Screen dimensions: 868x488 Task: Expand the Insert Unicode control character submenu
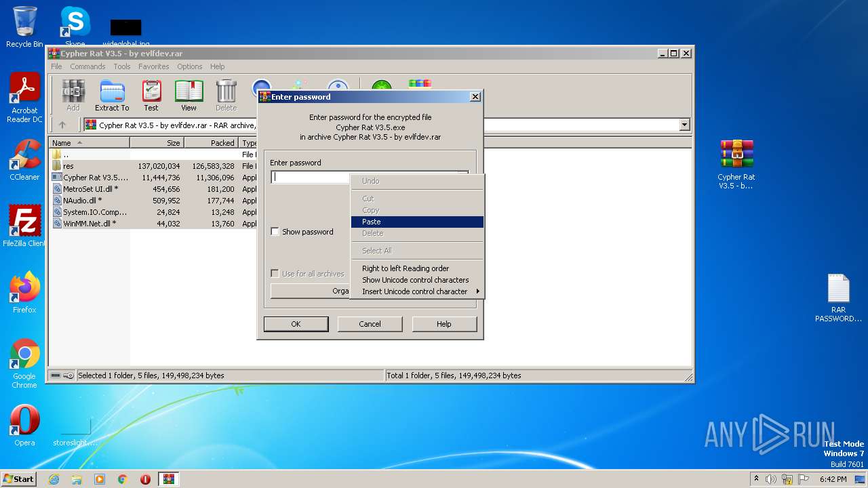[417, 291]
